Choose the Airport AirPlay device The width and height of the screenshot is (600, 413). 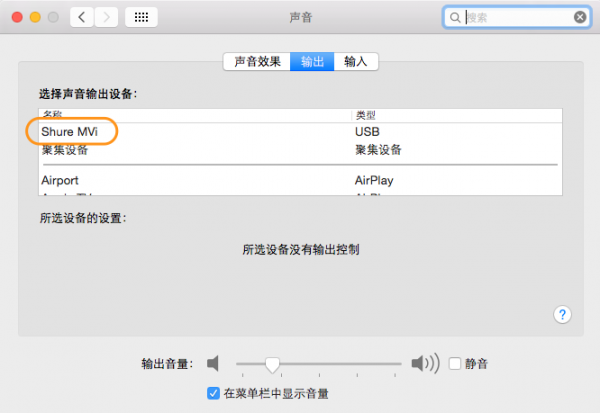tap(300, 180)
